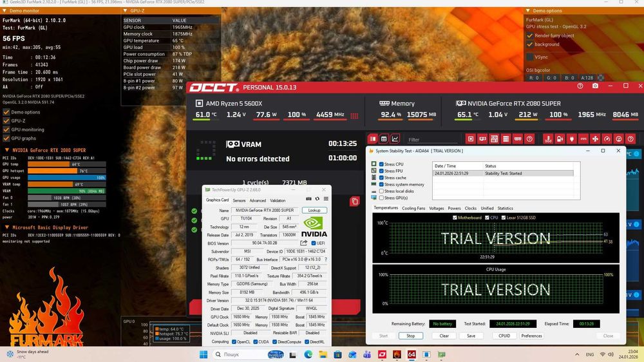The width and height of the screenshot is (644, 362).
Task: Collapse the Demo monitor panel triangle
Action: pyautogui.click(x=5, y=11)
